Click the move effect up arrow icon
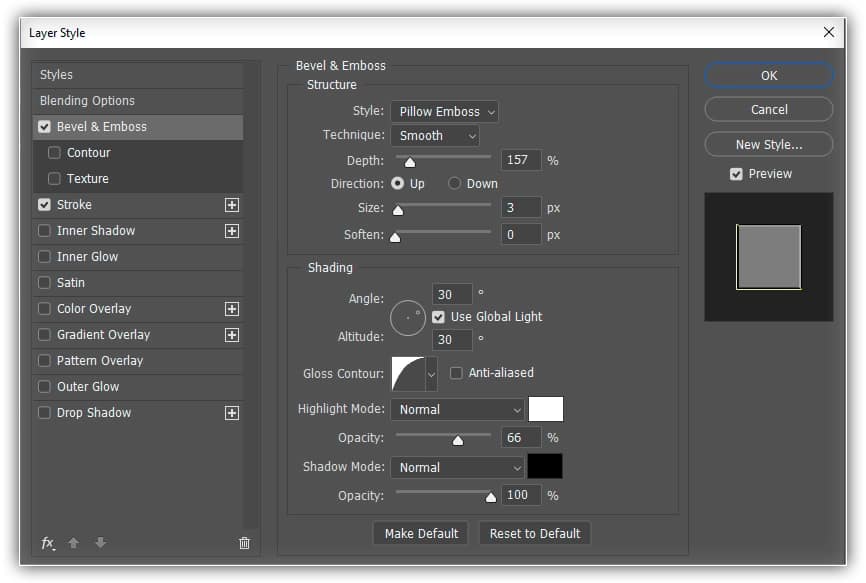866x583 pixels. 73,543
